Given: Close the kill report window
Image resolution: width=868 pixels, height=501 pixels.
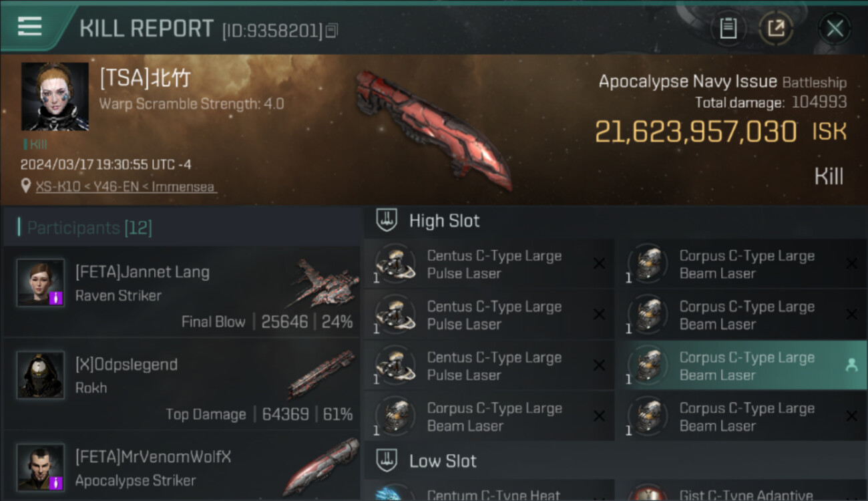Looking at the screenshot, I should tap(835, 28).
